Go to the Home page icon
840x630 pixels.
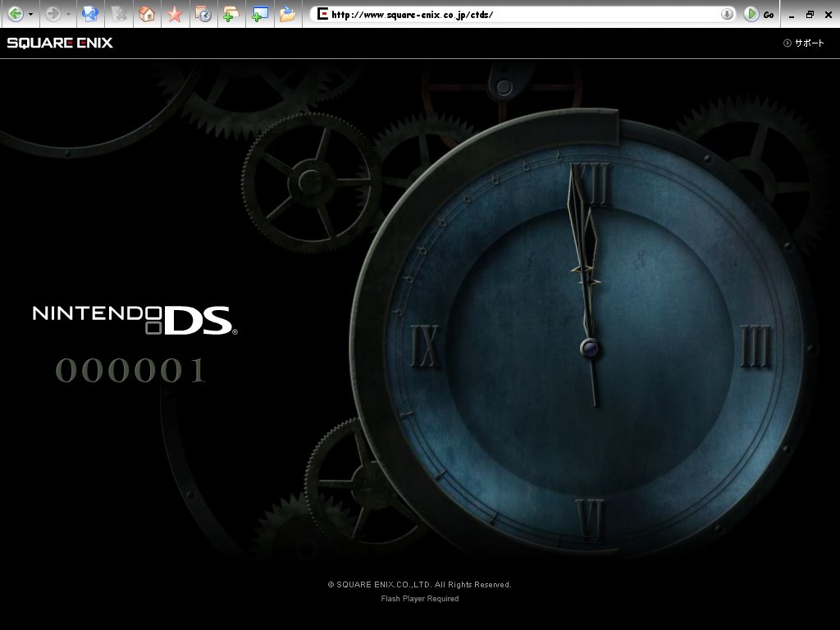click(x=147, y=14)
